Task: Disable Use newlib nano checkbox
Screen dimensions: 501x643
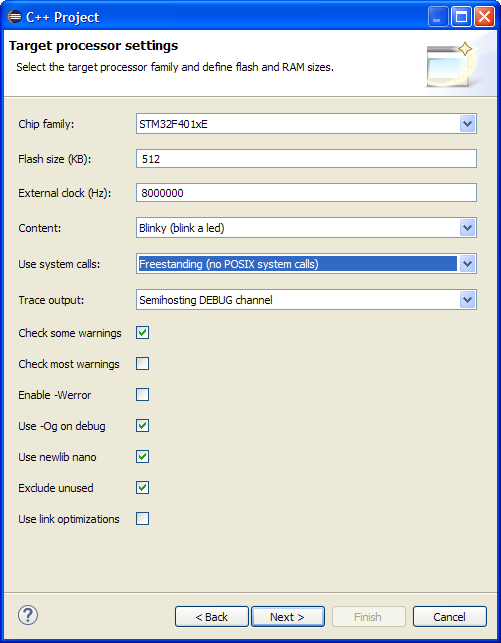Action: tap(142, 456)
